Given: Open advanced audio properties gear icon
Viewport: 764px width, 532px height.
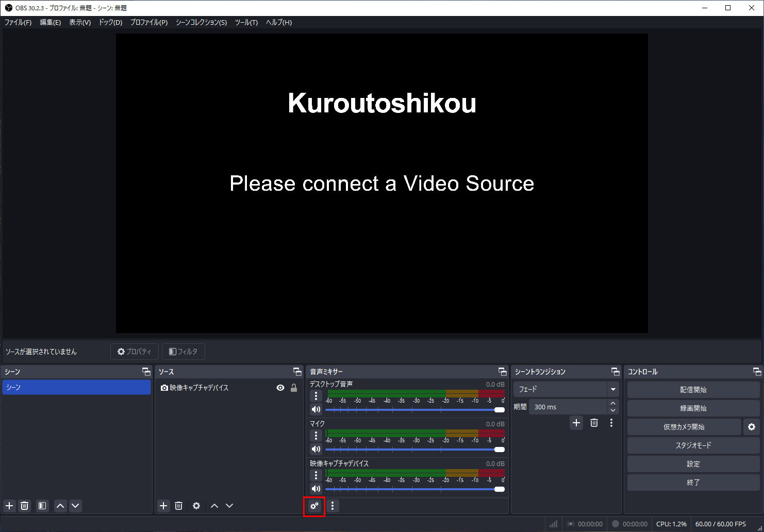Looking at the screenshot, I should 314,506.
